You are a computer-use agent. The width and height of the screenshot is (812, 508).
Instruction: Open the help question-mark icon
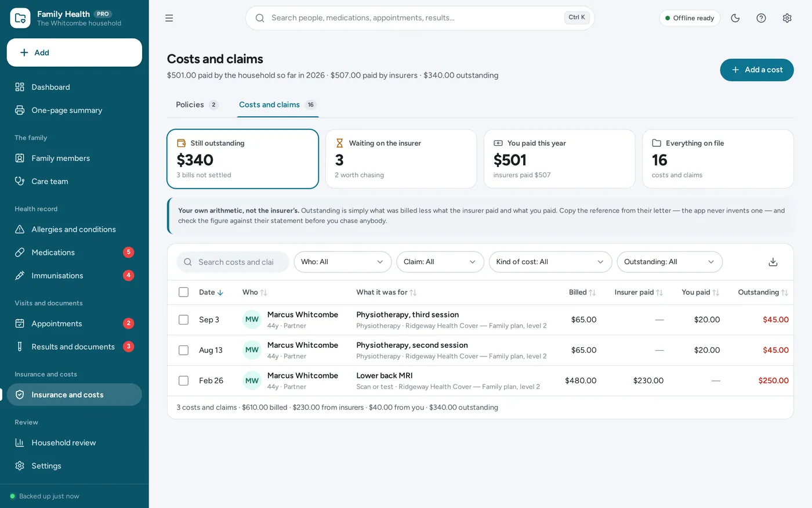tap(761, 18)
